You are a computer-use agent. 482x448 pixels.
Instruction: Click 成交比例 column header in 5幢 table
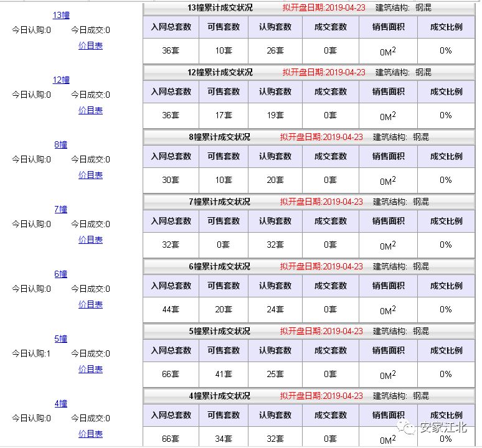coord(446,351)
